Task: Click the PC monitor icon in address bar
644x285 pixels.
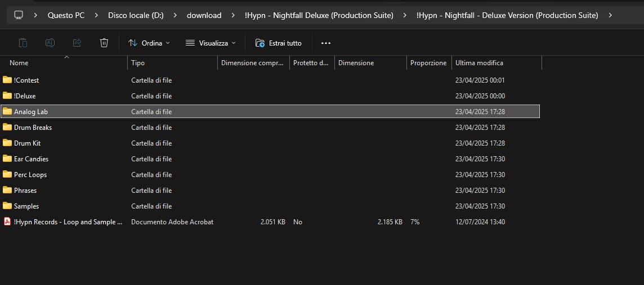Action: click(x=19, y=15)
